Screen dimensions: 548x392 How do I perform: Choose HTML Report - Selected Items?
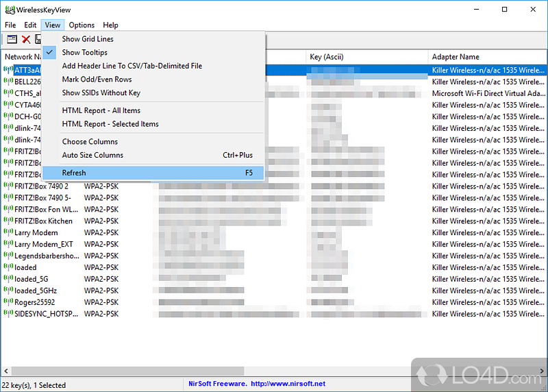click(x=153, y=124)
